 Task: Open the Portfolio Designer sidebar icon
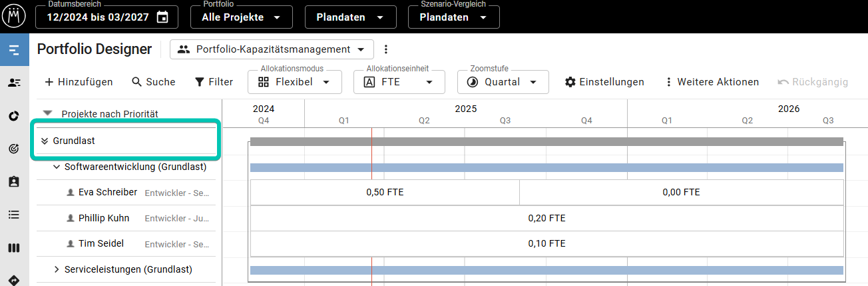coord(14,49)
